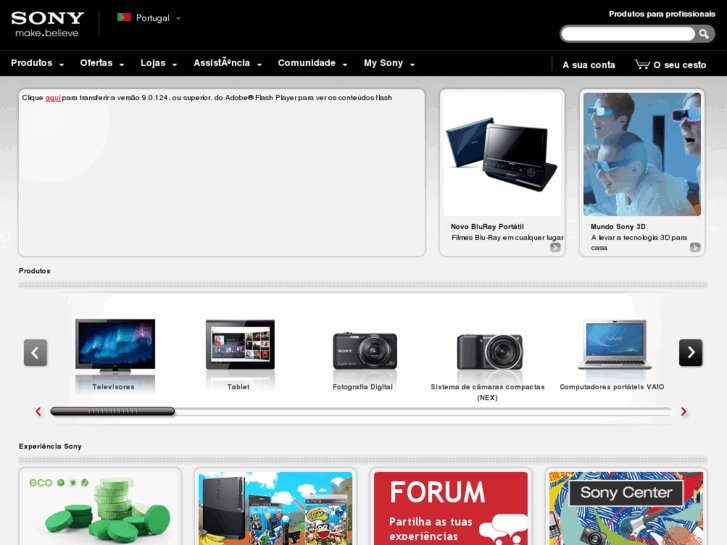727x545 pixels.
Task: Click Sistema de câmaras compactas (NEX) label
Action: pos(487,392)
